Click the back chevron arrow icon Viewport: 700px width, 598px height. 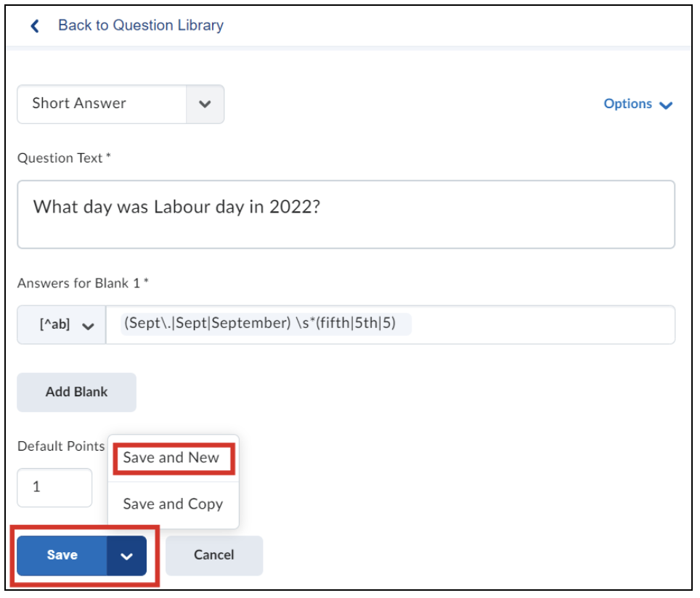[x=35, y=26]
